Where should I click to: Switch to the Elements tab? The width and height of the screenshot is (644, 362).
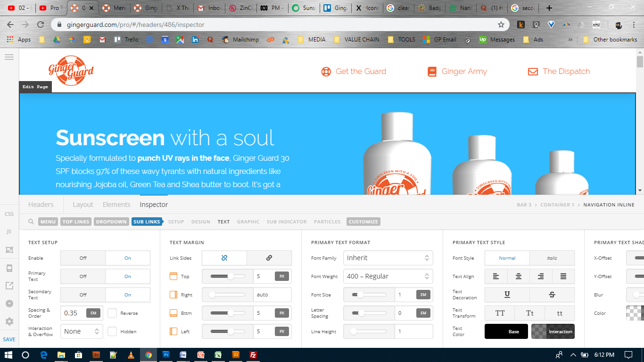point(116,205)
